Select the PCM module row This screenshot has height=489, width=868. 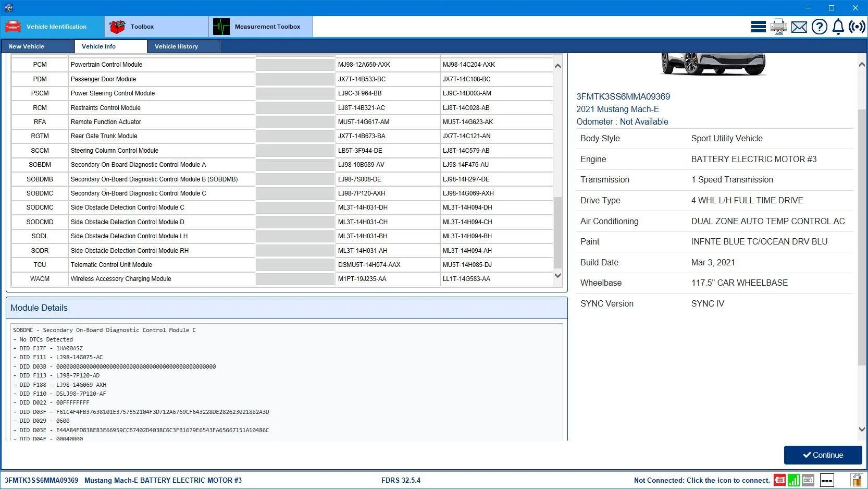click(282, 65)
